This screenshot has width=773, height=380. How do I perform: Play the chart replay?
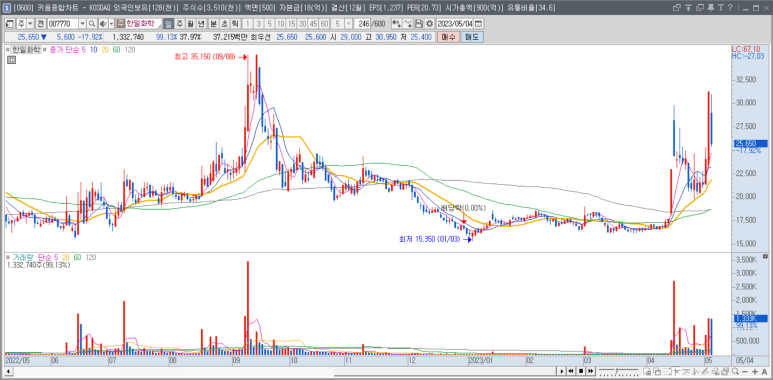point(562,371)
